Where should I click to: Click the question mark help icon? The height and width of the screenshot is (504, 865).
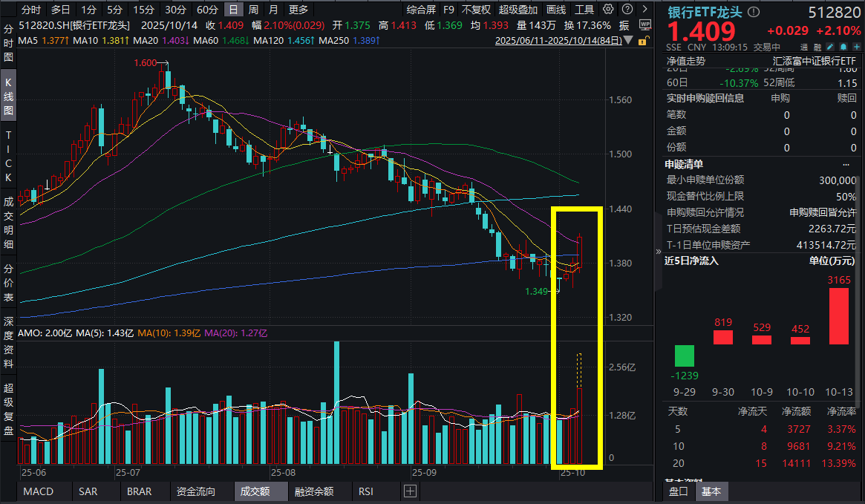pyautogui.click(x=627, y=10)
